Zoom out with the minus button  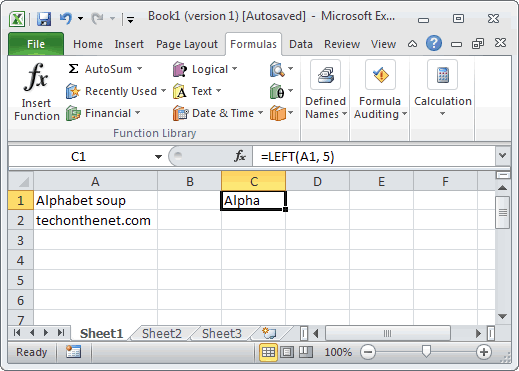(368, 352)
